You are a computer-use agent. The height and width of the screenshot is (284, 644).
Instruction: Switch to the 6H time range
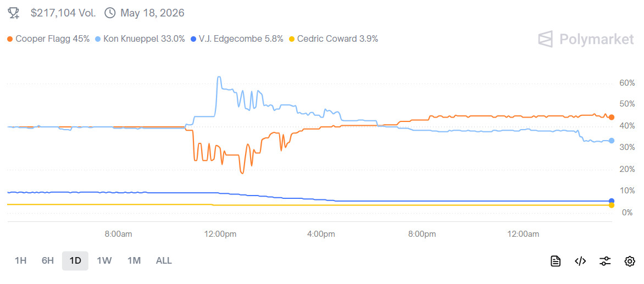point(48,260)
